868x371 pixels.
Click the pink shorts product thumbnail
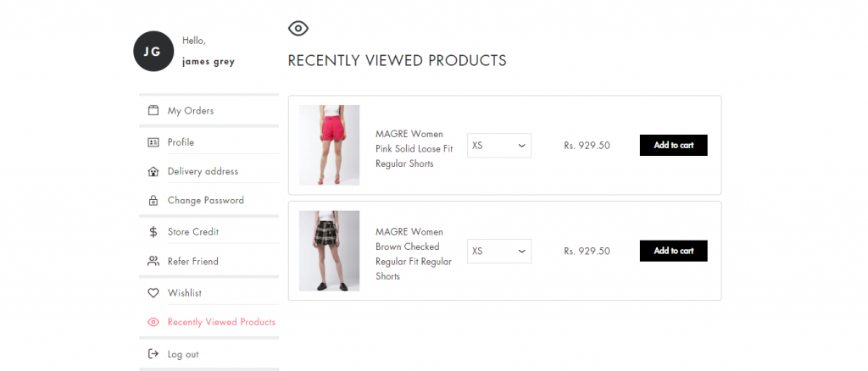330,145
